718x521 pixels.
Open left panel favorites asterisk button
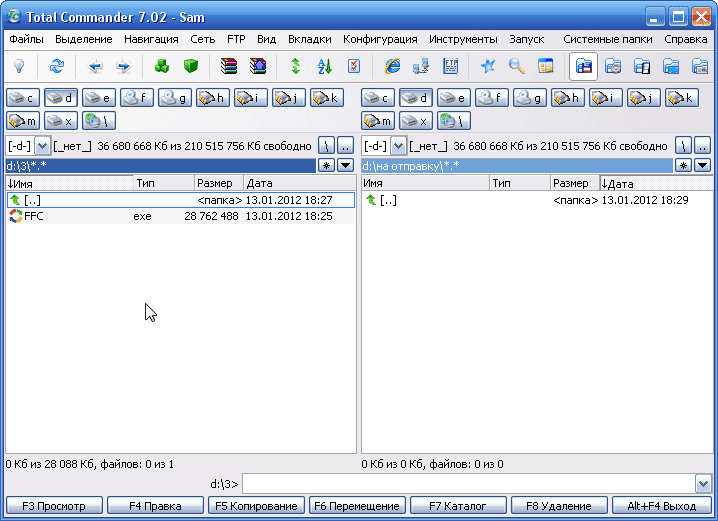point(326,165)
